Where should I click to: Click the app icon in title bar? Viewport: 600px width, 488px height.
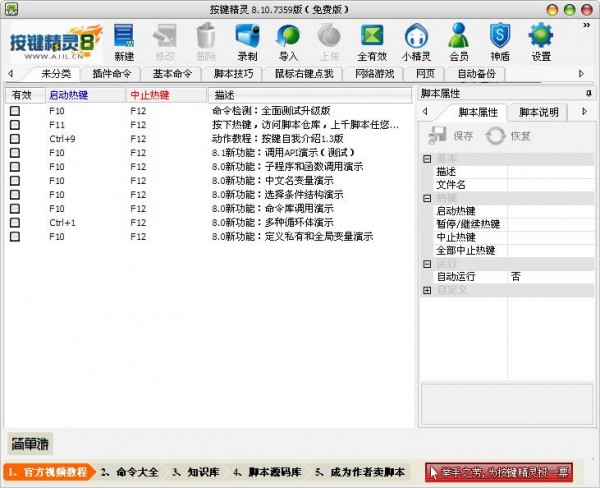11,9
